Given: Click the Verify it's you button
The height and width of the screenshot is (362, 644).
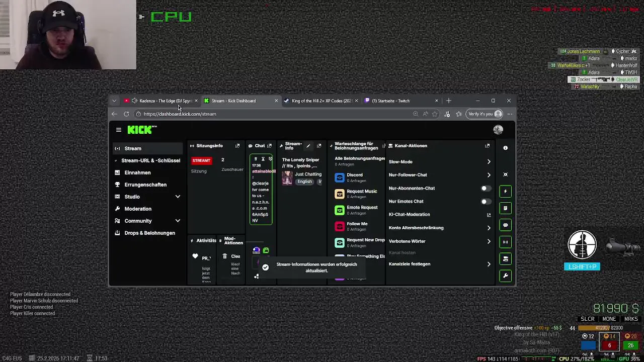Looking at the screenshot, I should (485, 114).
